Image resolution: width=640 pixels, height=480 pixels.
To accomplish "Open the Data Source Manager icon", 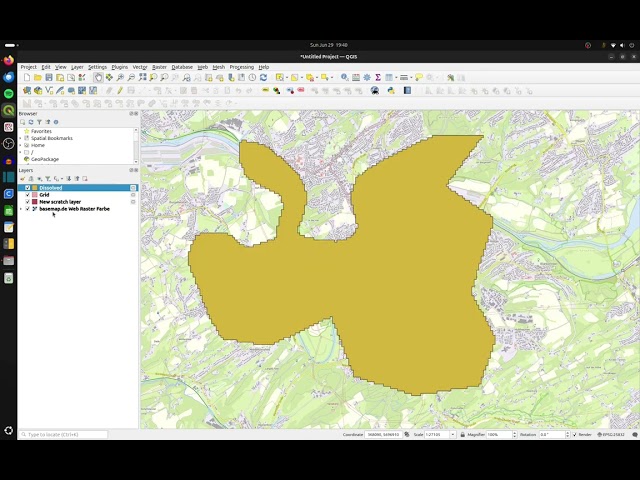I will (x=27, y=91).
